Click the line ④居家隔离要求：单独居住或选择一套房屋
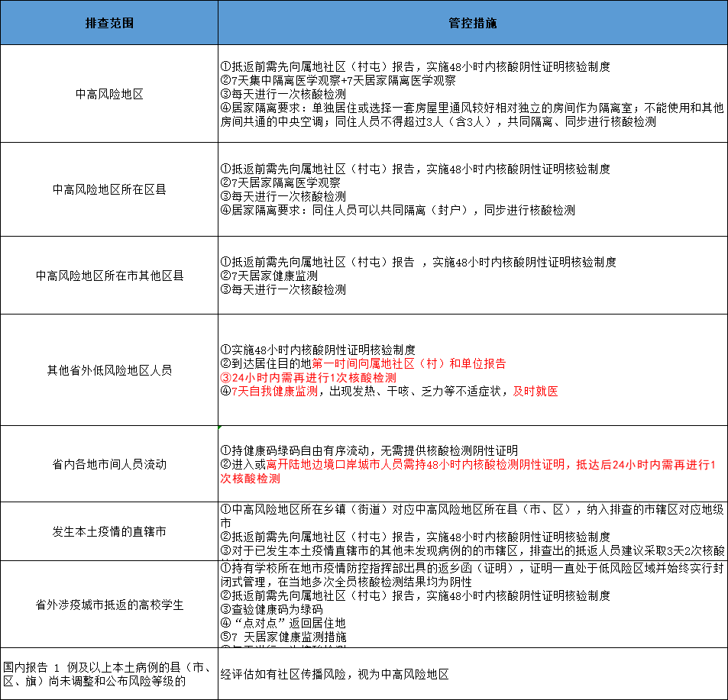Screen dimensions: 728x700 472,115
